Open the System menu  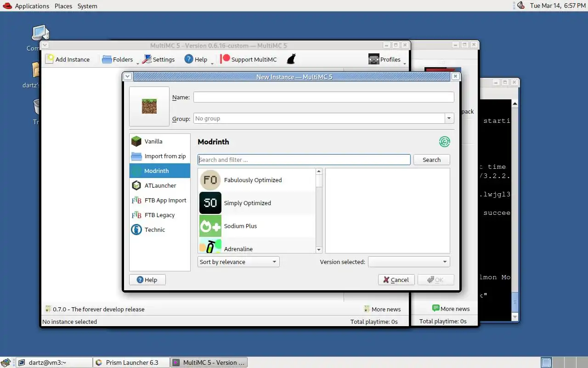coord(87,6)
